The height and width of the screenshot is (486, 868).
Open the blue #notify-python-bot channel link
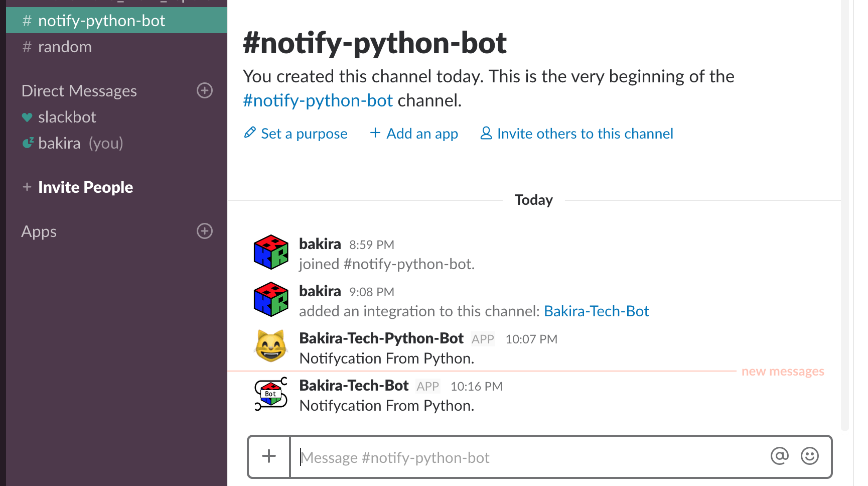point(318,100)
